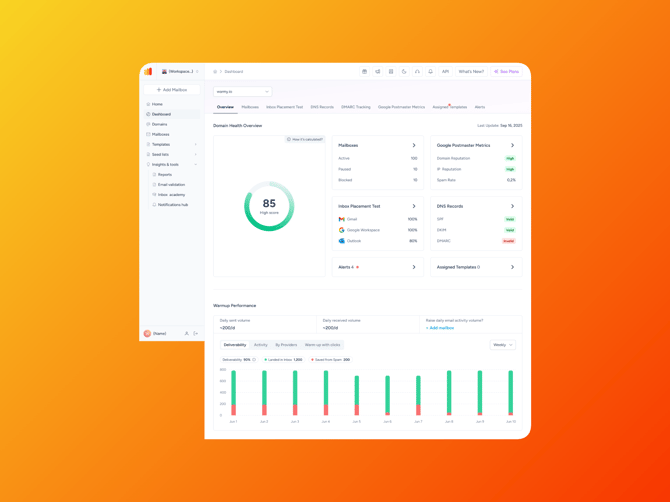Screen dimensions: 670x502
Task: Click the Notifications hub bell icon
Action: (x=154, y=205)
